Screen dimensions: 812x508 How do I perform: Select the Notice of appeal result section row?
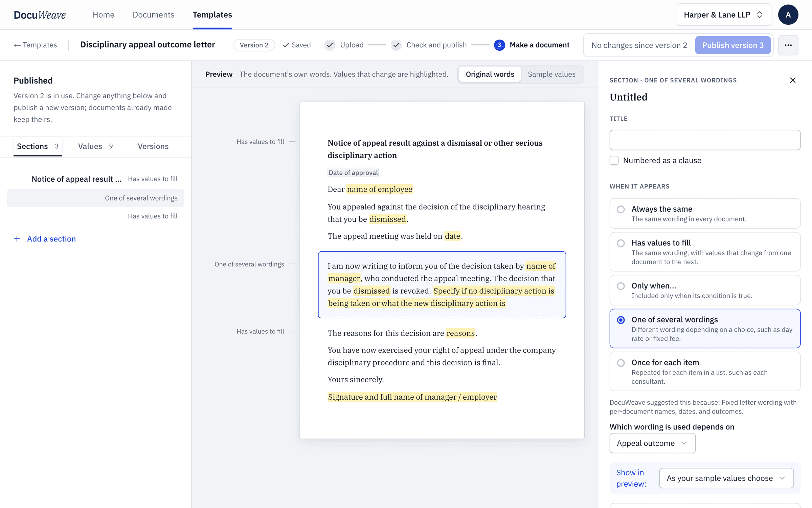[95, 179]
